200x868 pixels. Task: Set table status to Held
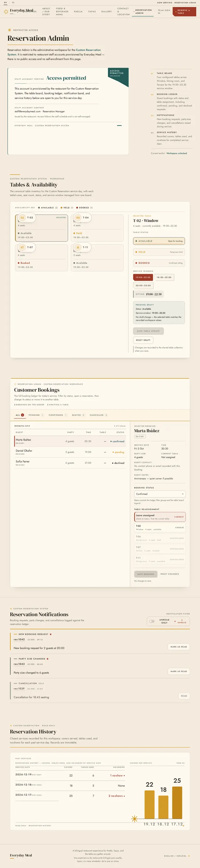(159, 252)
